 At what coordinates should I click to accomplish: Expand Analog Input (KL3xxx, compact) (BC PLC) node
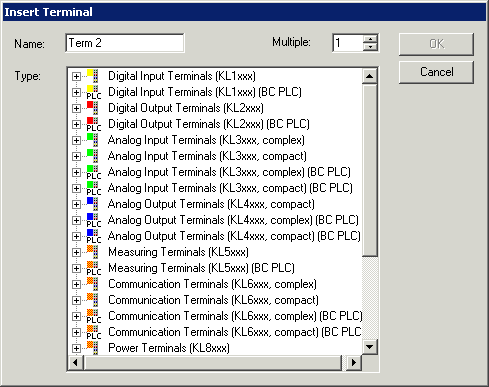(76, 188)
